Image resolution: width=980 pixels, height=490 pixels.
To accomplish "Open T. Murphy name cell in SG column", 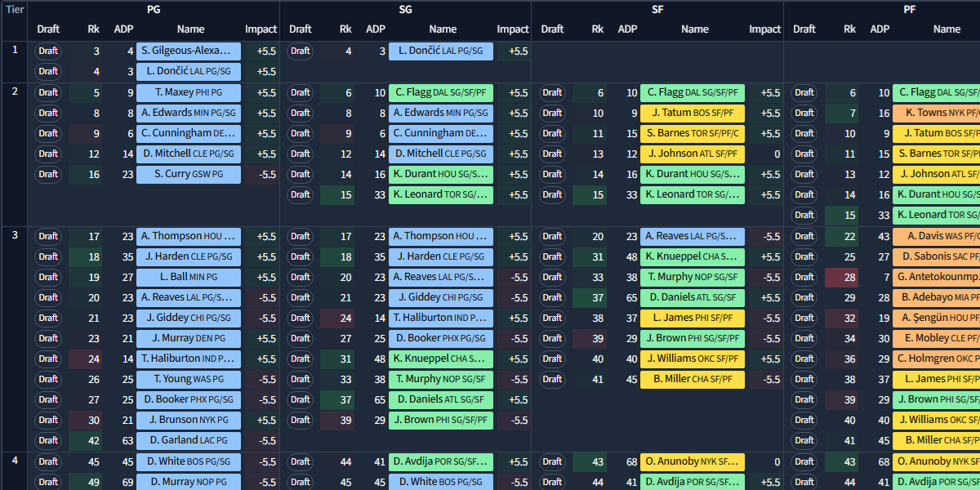I will (x=441, y=380).
